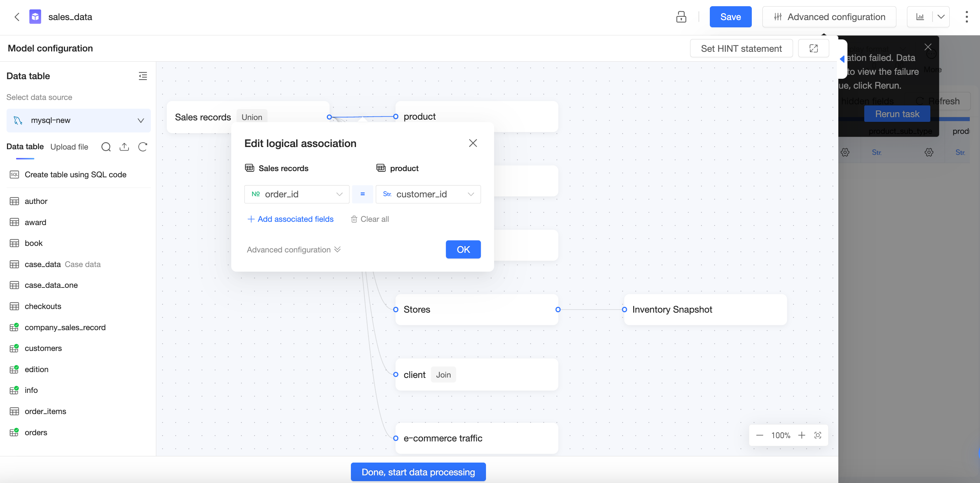Switch to the Data table tab

(x=25, y=147)
